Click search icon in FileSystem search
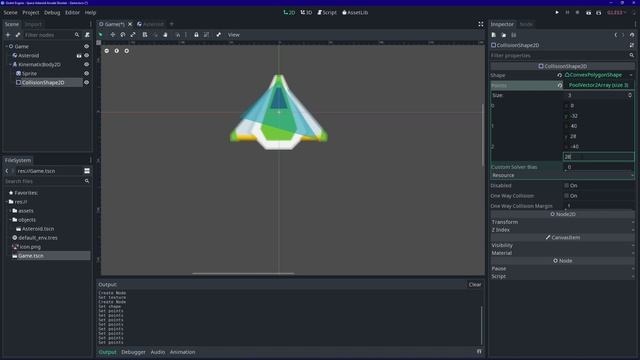This screenshot has height=360, width=640. coord(87,181)
